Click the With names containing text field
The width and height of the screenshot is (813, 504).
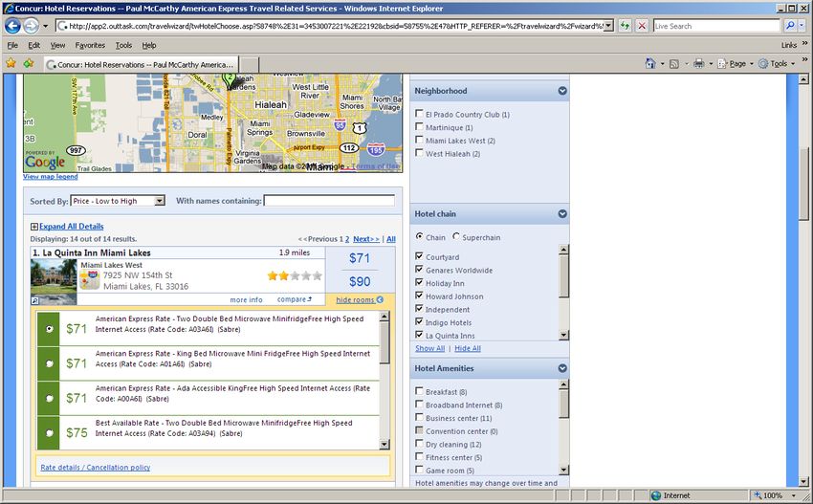click(329, 201)
